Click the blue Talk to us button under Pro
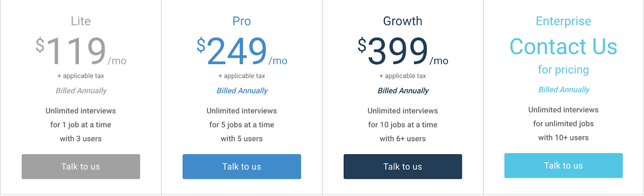Viewport: 644px width, 196px height. coord(242,167)
